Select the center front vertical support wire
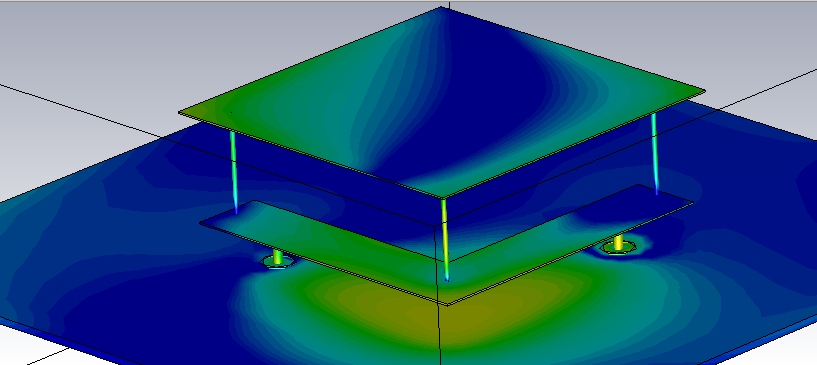 point(445,240)
